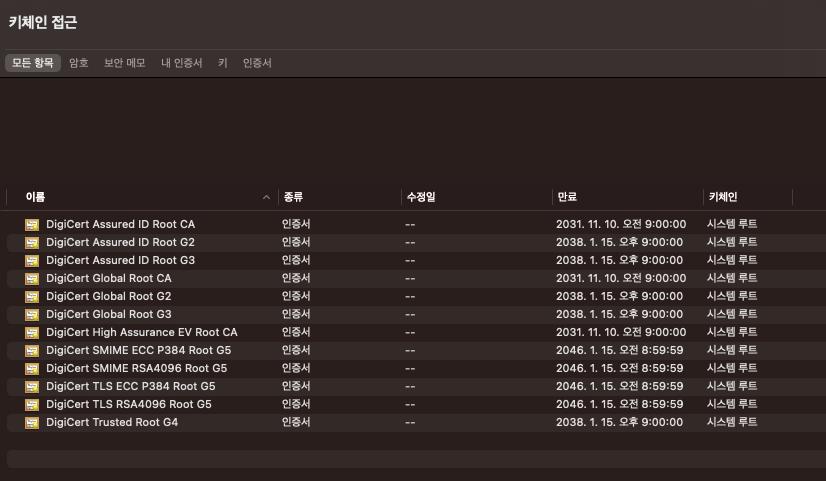Click the DigiCert Global Root G2 certificate icon
The image size is (826, 481).
(x=32, y=297)
